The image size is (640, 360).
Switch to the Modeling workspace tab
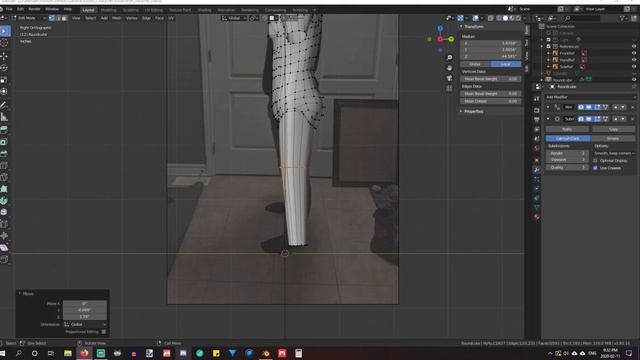(108, 10)
